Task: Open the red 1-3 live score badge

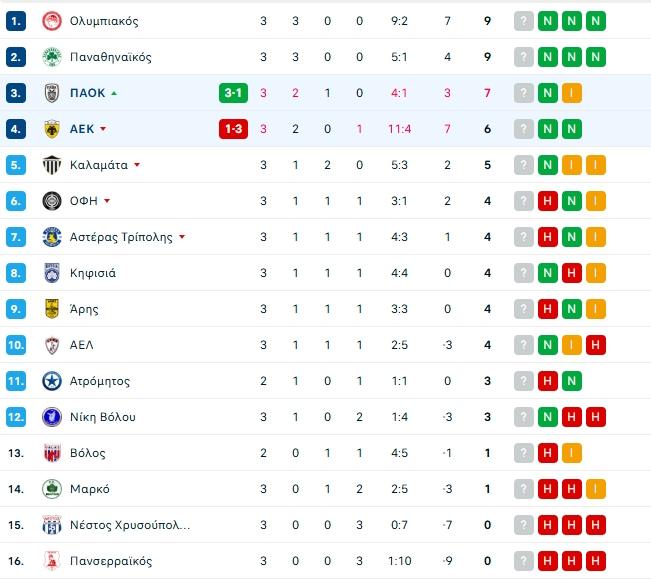Action: pos(233,129)
